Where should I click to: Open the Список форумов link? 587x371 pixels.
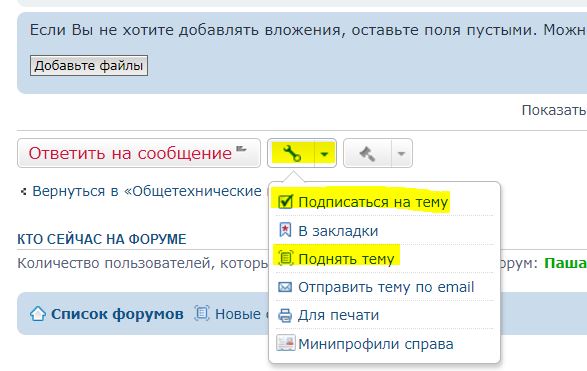tap(117, 314)
